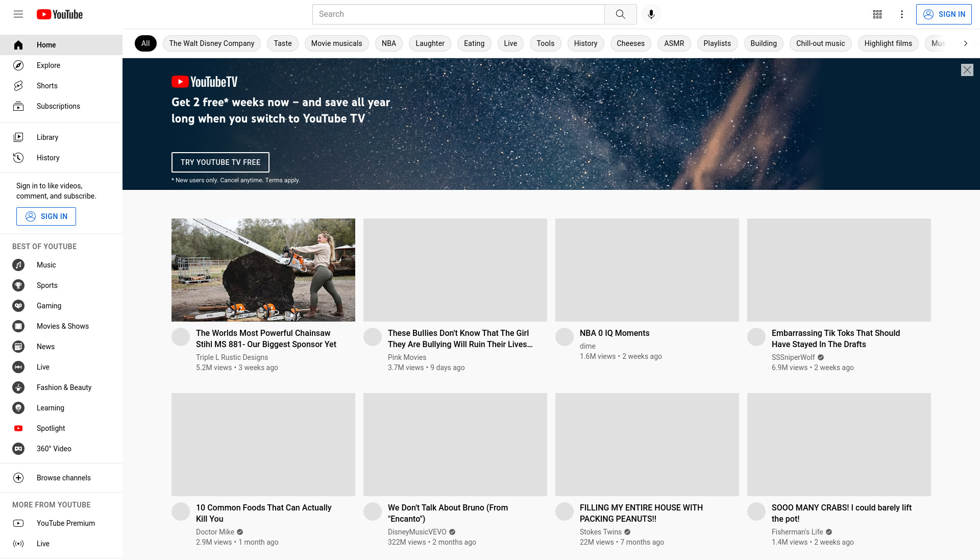Open the Library icon
The image size is (980, 560).
pos(18,137)
